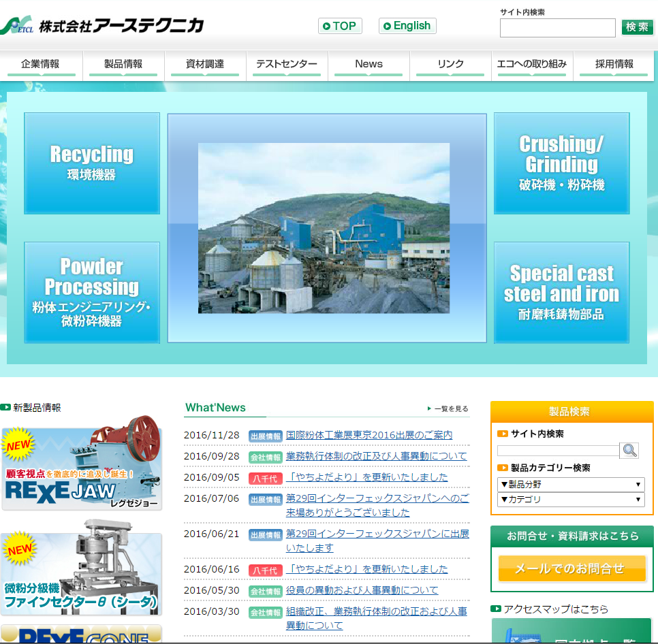The image size is (658, 644).
Task: Expand the 製品分野 dropdown
Action: click(570, 484)
